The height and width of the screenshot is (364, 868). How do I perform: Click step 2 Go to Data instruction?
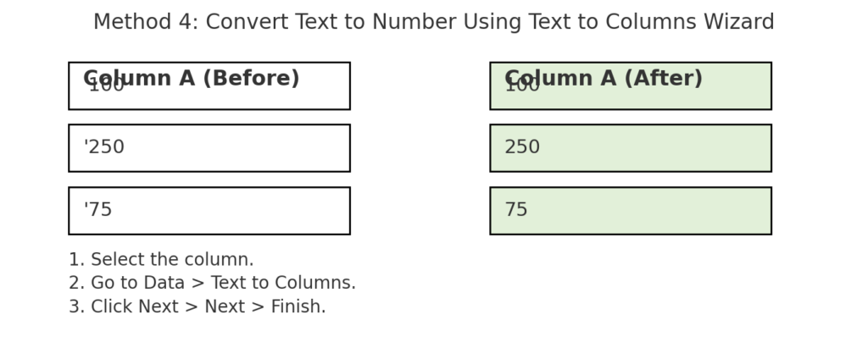(x=213, y=283)
